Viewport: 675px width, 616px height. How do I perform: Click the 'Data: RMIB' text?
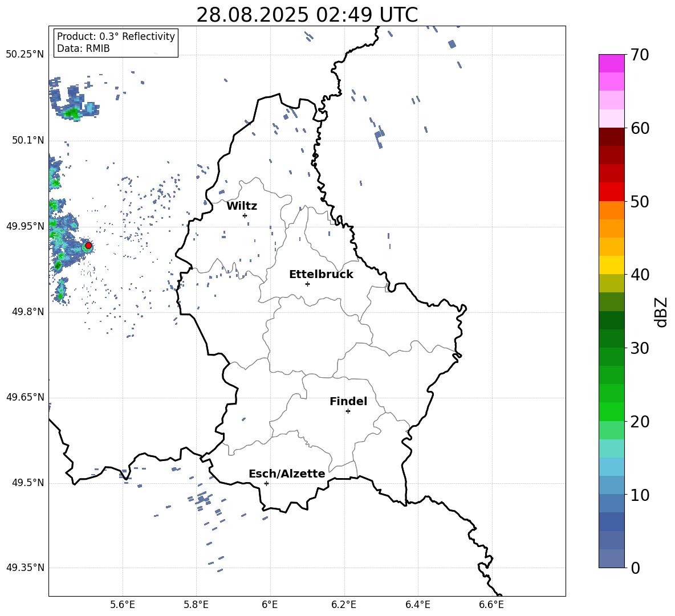(x=83, y=48)
